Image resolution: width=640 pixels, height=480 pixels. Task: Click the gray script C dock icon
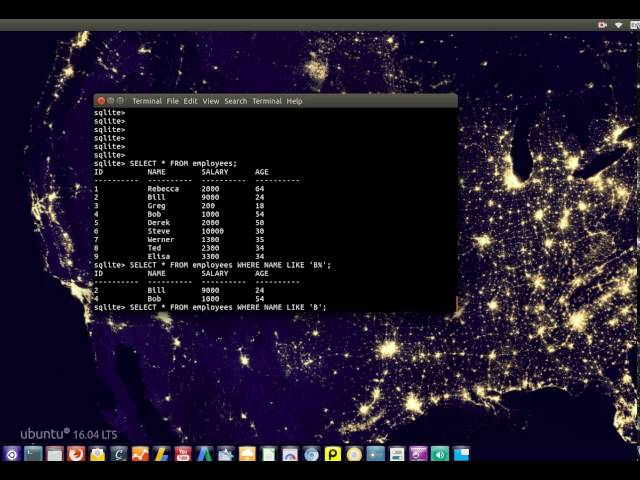pos(119,454)
